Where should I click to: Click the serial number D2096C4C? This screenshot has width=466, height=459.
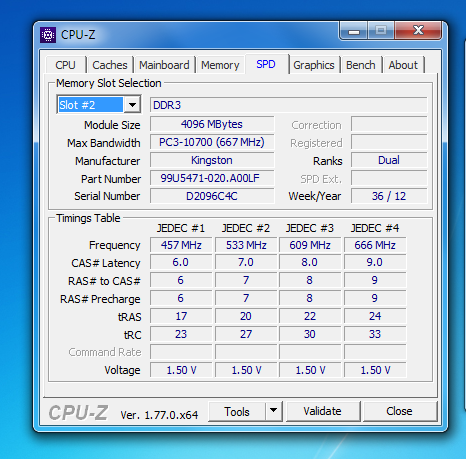click(x=212, y=196)
